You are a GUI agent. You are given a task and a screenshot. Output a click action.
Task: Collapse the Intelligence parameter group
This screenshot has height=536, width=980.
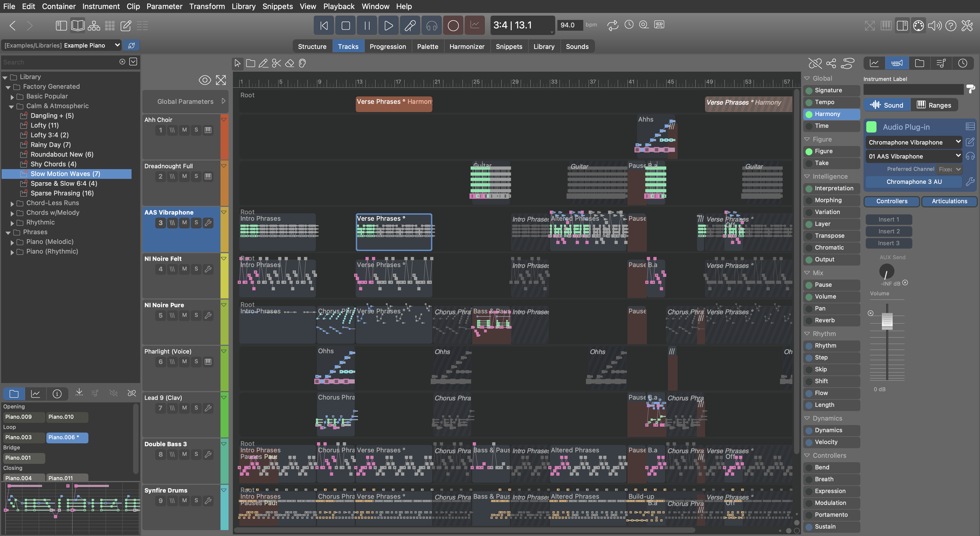(807, 176)
